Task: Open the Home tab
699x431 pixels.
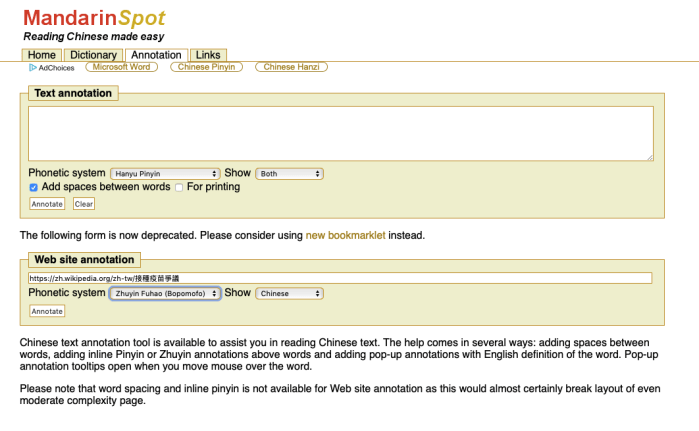Action: [x=42, y=55]
